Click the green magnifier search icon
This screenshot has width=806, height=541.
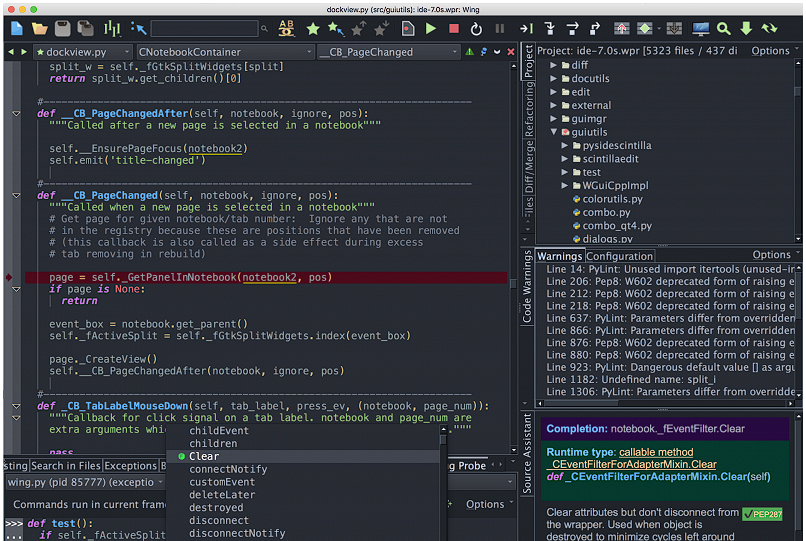(723, 29)
